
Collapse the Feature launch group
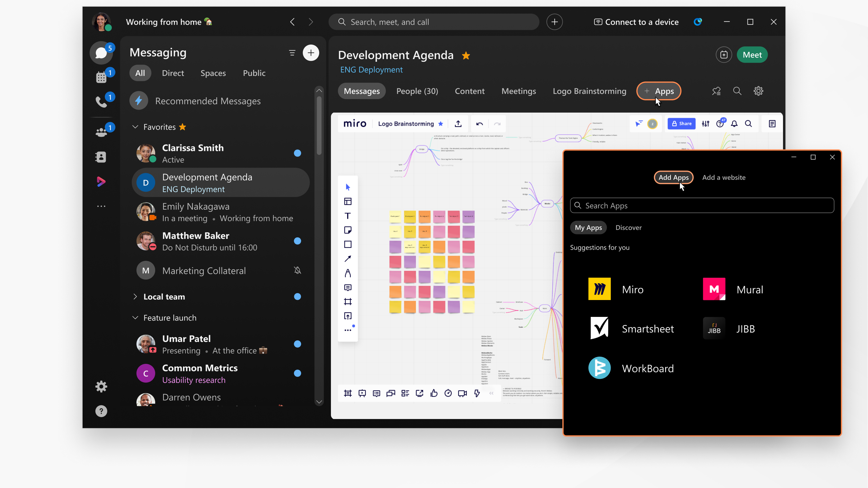click(135, 317)
